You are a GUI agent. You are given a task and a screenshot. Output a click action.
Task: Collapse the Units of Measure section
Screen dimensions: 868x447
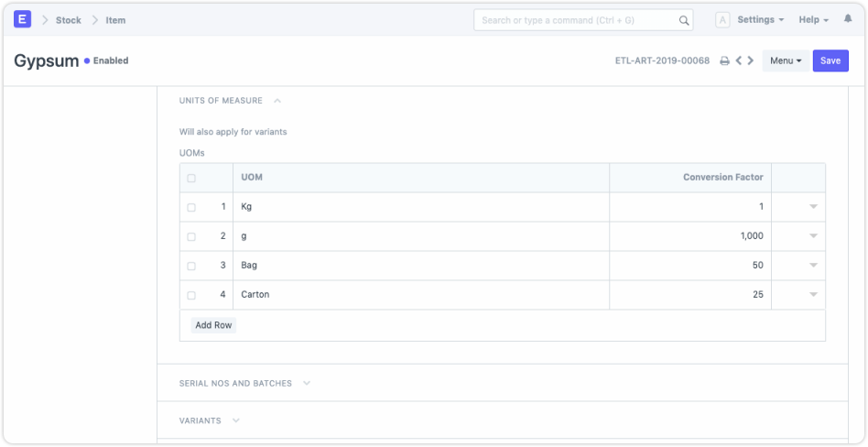(x=277, y=101)
